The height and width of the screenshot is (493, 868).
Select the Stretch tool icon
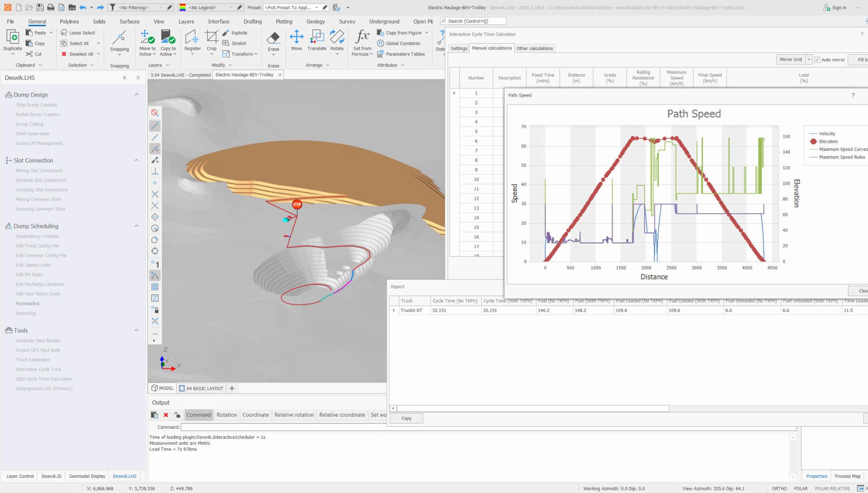coord(226,43)
